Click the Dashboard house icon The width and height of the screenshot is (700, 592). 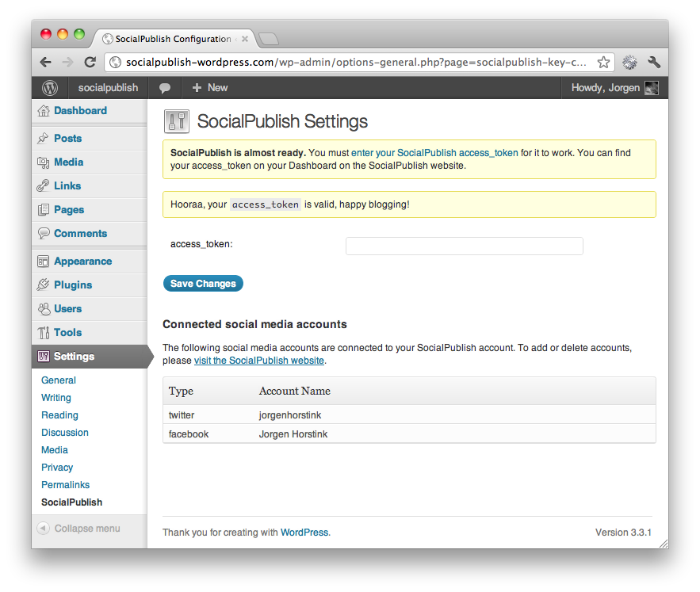point(44,111)
